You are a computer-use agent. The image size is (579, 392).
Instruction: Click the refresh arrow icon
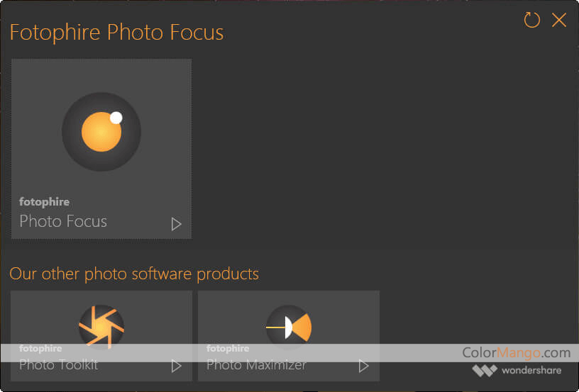tap(531, 20)
